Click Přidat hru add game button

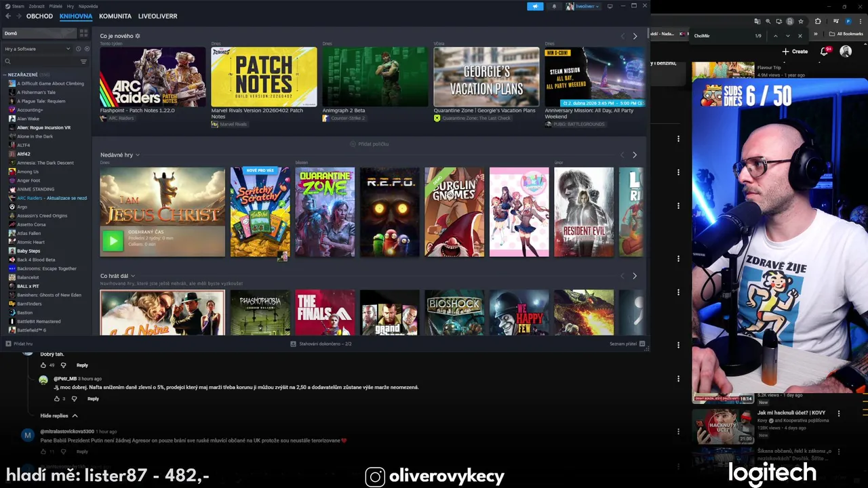(19, 344)
